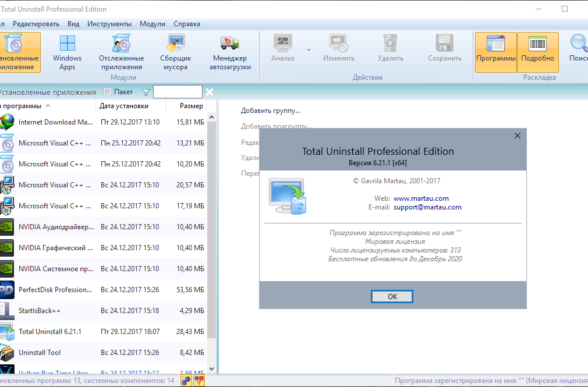588x387 pixels.
Task: Click the Удалить recycle bin button
Action: (x=391, y=49)
